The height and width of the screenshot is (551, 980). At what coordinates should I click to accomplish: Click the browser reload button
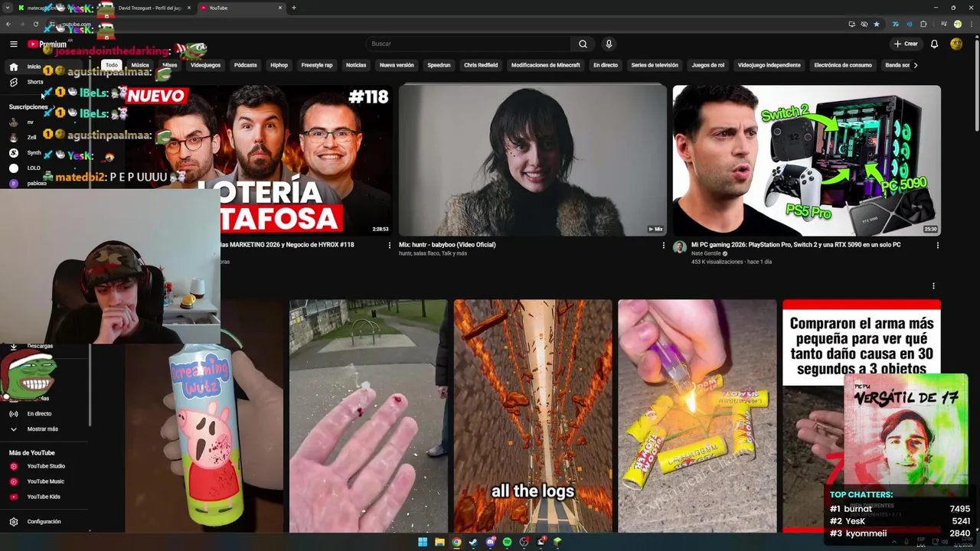coord(35,24)
